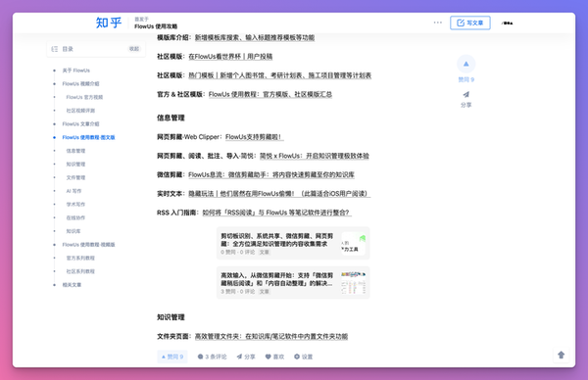The width and height of the screenshot is (588, 380).
Task: Click the paper-plane 分享 icon in floating sidebar
Action: click(x=465, y=94)
